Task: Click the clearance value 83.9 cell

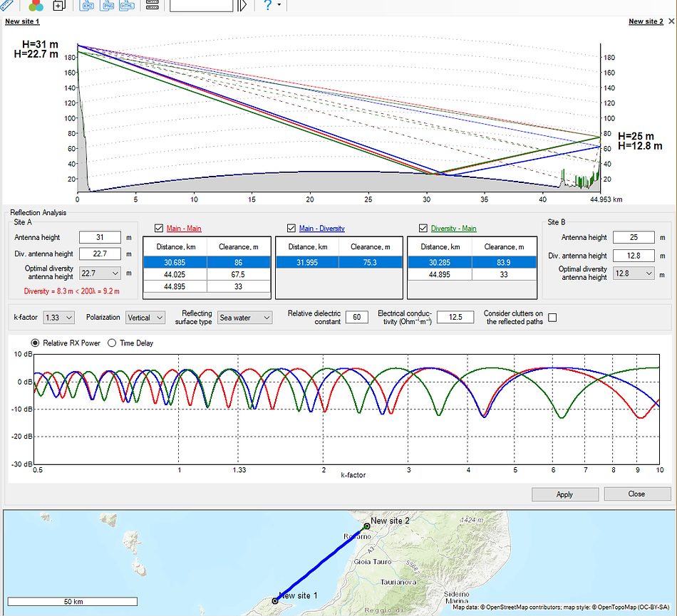Action: click(504, 262)
